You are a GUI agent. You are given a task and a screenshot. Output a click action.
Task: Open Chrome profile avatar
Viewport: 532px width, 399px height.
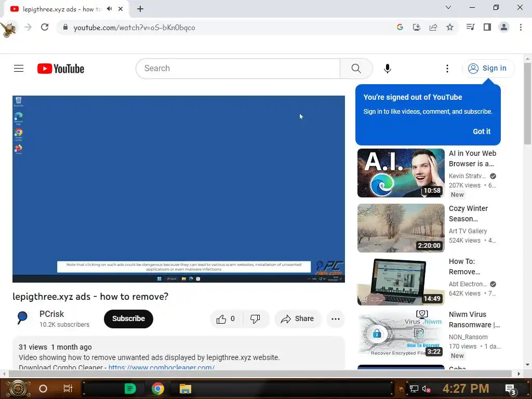pyautogui.click(x=504, y=27)
